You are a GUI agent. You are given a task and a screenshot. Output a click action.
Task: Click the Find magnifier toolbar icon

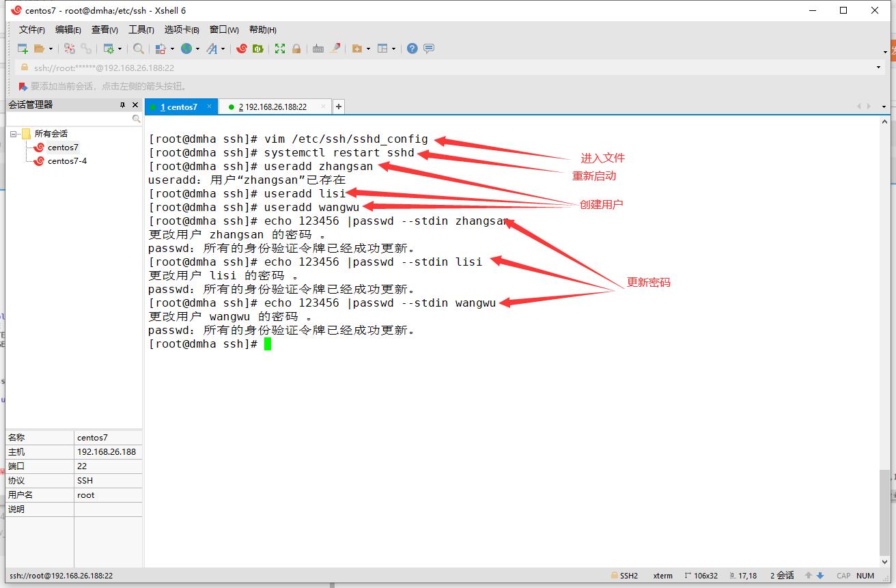[x=139, y=48]
